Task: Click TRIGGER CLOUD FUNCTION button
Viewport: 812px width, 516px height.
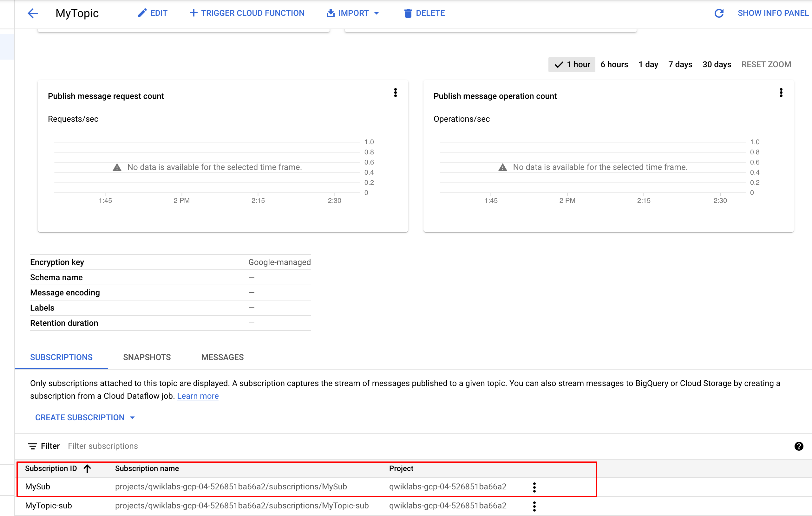Action: click(247, 13)
